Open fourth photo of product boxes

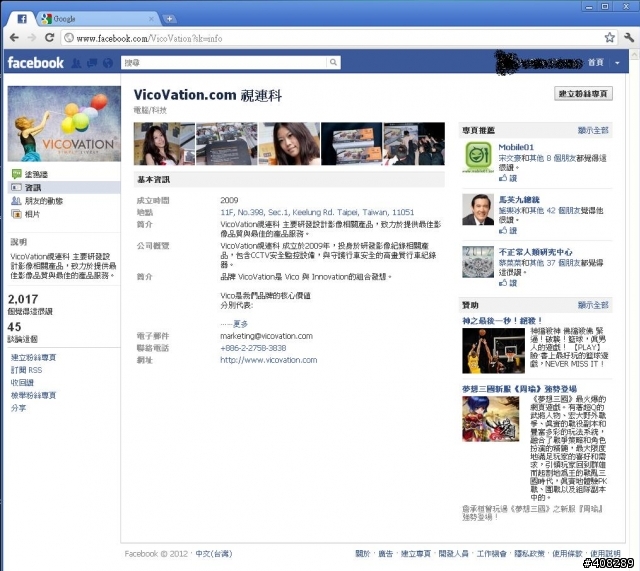352,144
